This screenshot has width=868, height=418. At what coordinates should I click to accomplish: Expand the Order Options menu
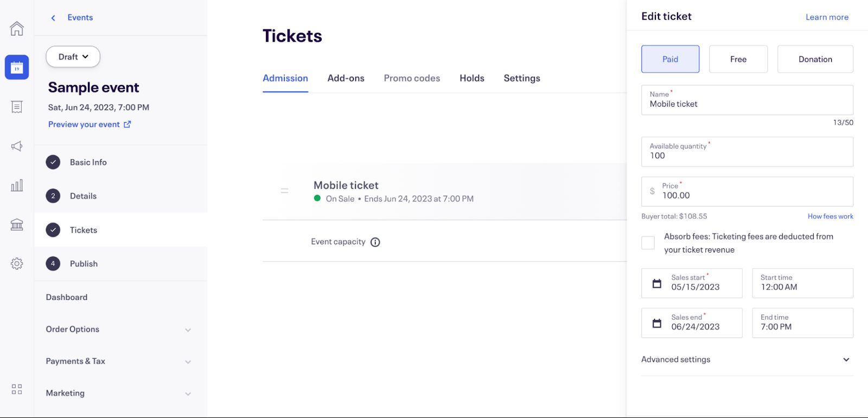119,330
